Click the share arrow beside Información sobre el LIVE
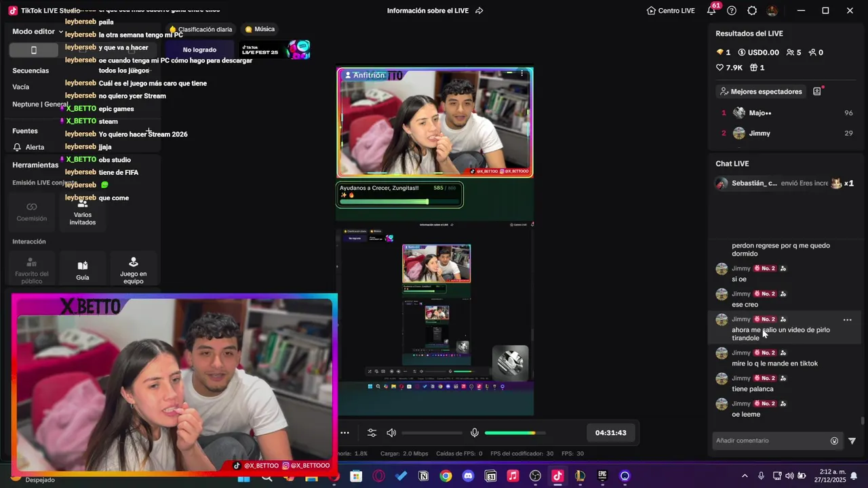Image resolution: width=868 pixels, height=488 pixels. coord(479,11)
